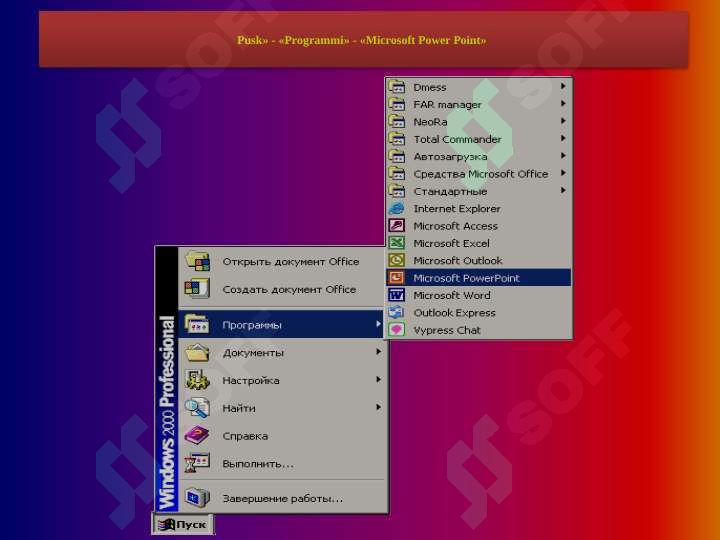Choose Справка in Start menu

click(x=281, y=436)
